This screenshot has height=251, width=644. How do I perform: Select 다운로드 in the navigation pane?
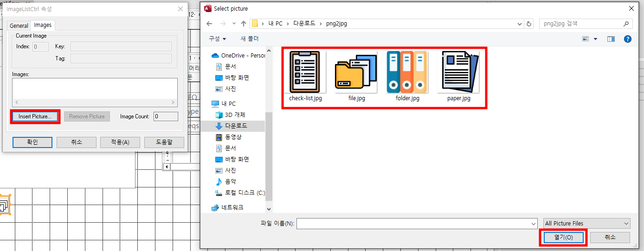point(236,126)
